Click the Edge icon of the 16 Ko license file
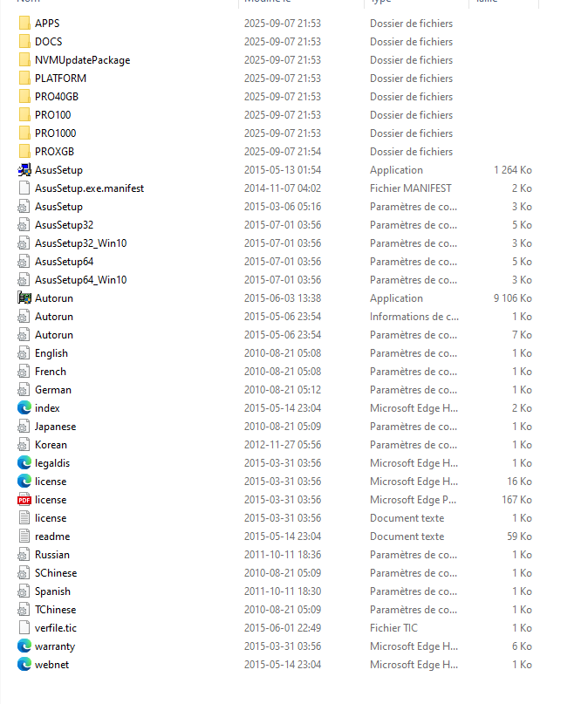 (x=24, y=482)
